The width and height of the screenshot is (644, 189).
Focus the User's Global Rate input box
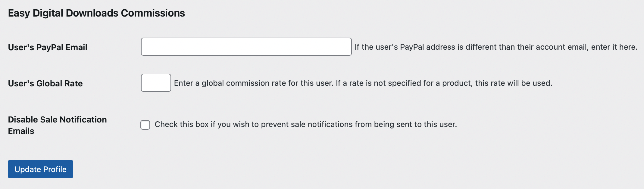pos(156,83)
